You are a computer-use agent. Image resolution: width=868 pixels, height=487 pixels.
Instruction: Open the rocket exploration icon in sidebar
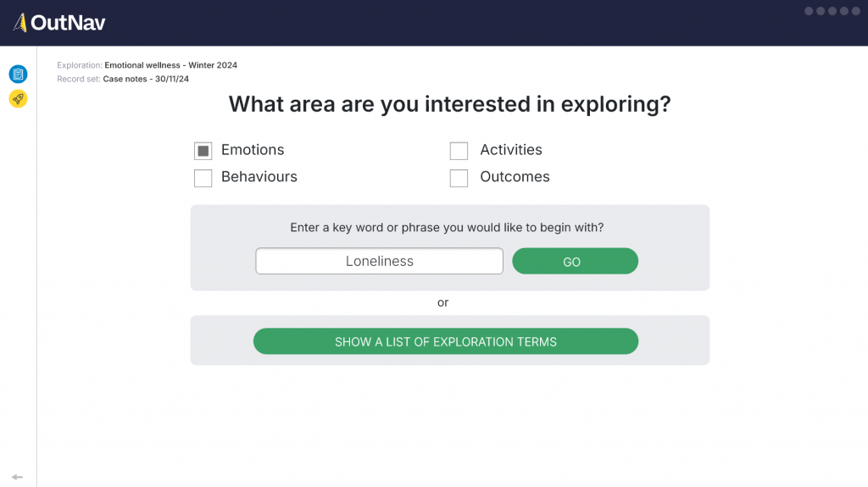[18, 99]
